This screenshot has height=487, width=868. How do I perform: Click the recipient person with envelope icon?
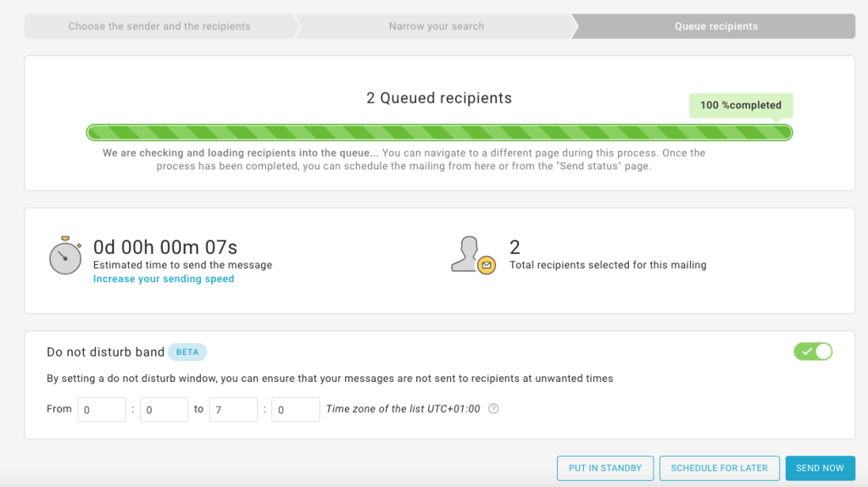pyautogui.click(x=473, y=255)
